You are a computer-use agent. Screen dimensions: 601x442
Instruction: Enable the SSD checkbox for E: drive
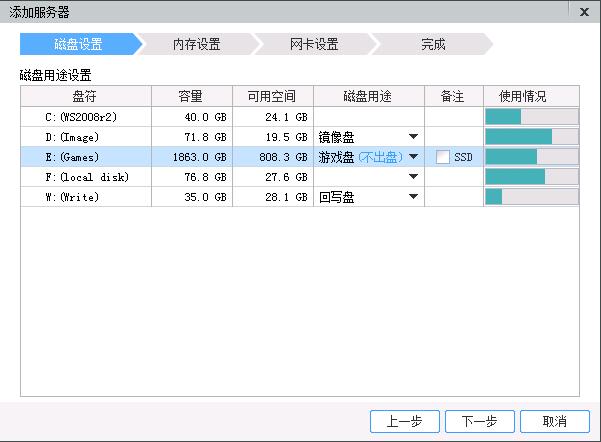pyautogui.click(x=443, y=157)
